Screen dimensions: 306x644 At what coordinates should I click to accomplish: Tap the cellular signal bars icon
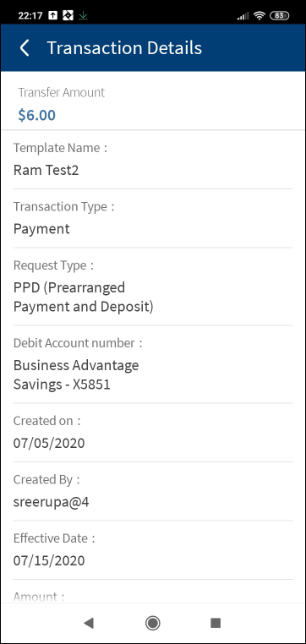click(x=243, y=15)
